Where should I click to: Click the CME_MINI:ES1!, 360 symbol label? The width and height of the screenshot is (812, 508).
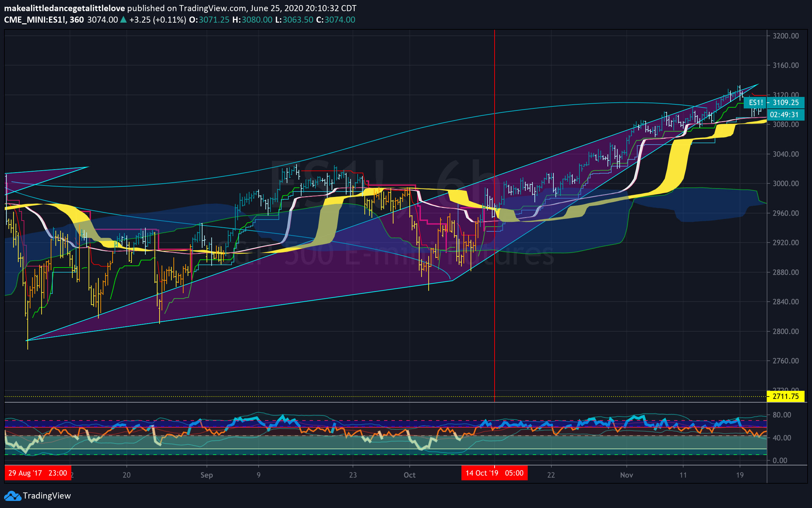pyautogui.click(x=44, y=20)
